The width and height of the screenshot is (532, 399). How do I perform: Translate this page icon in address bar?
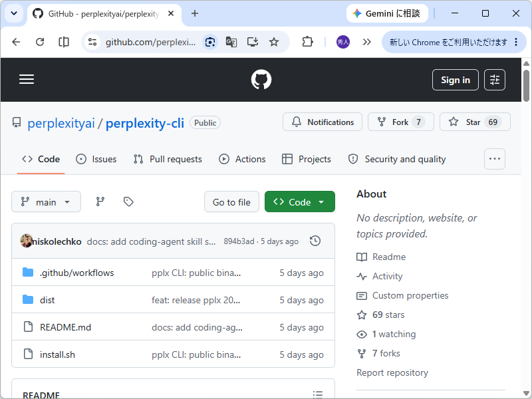(231, 42)
